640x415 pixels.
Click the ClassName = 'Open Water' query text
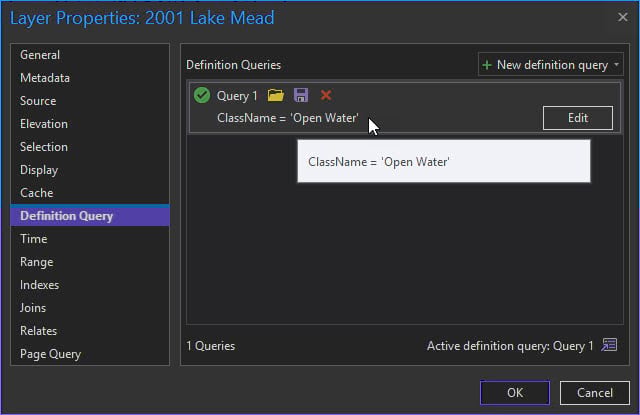pos(288,118)
